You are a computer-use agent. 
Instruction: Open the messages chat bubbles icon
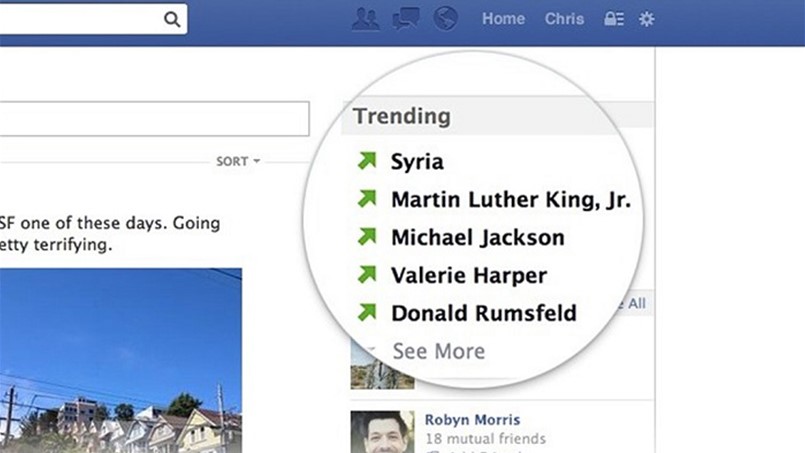406,19
